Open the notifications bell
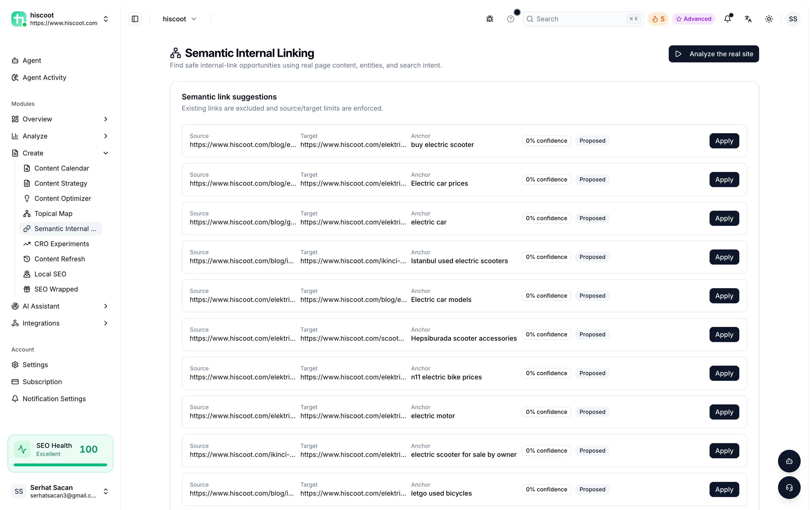The width and height of the screenshot is (812, 510). tap(727, 19)
